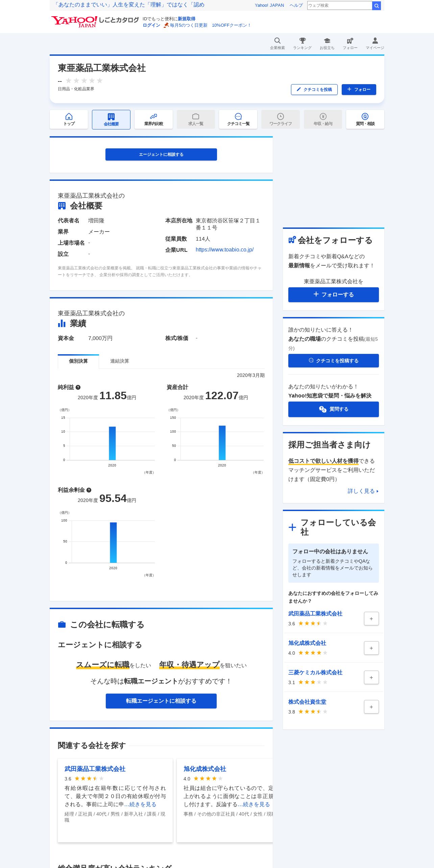Open the ランキング trophy icon
Viewport: 434px width, 868px height.
302,43
